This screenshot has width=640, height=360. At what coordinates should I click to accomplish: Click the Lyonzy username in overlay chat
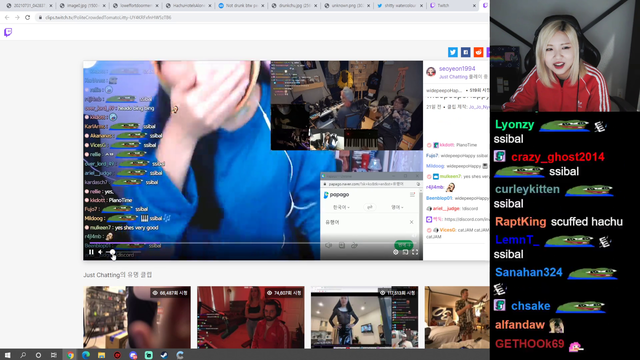[514, 124]
